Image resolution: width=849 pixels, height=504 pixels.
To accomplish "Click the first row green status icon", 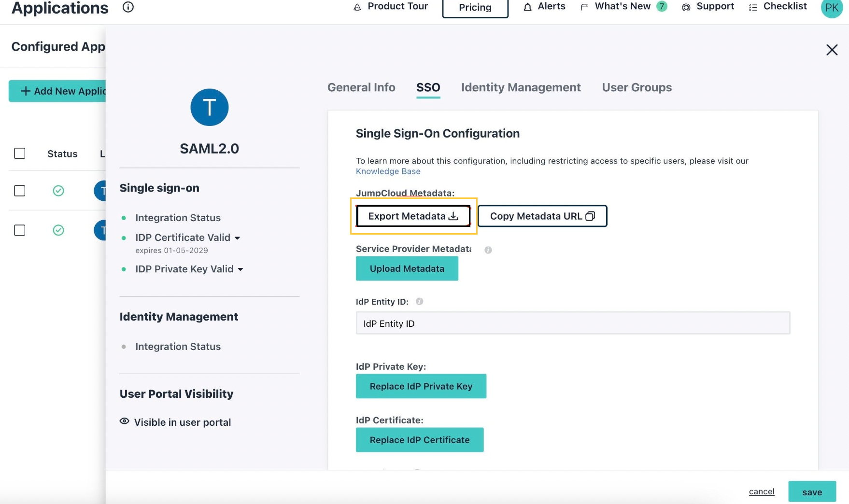I will coord(58,191).
